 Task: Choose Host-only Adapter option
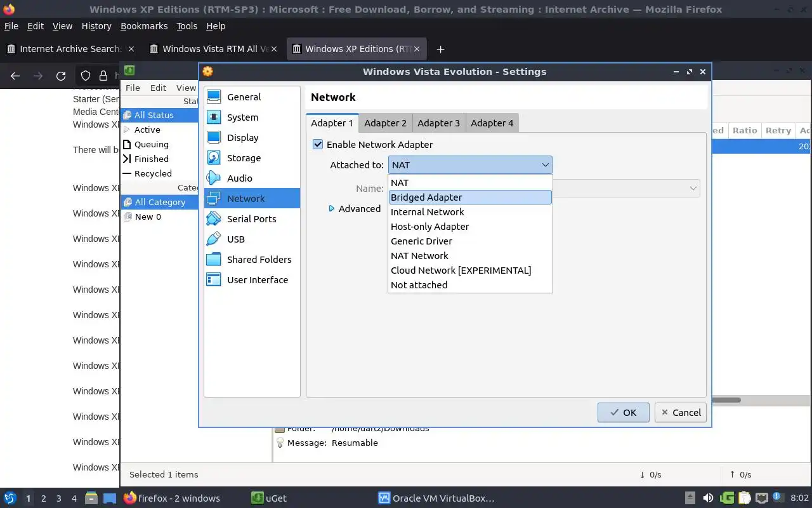[x=470, y=227]
